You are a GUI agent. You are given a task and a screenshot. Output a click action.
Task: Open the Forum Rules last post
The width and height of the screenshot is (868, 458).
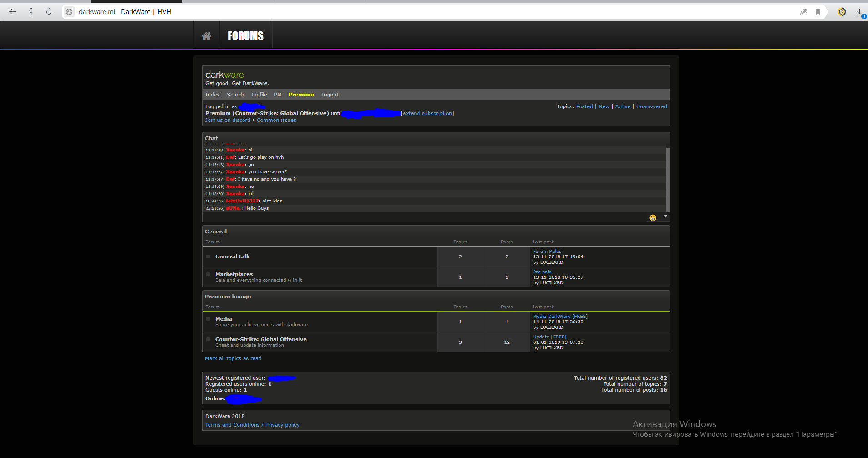pos(547,251)
